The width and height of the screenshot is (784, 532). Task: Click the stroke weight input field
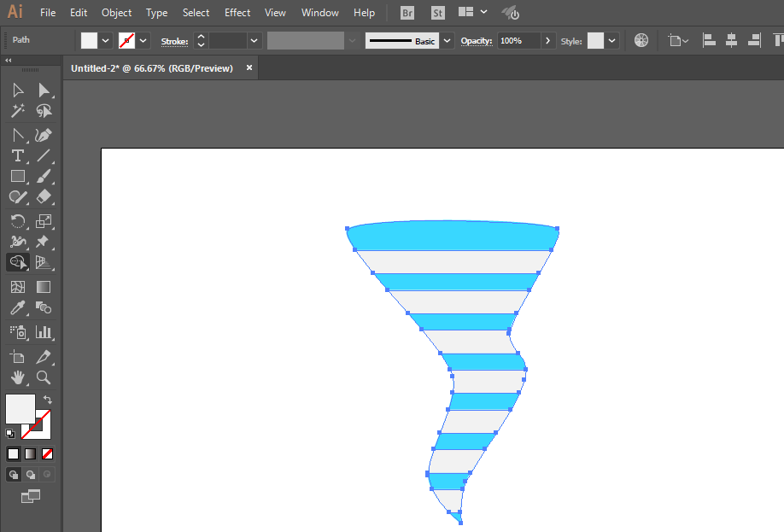(228, 41)
